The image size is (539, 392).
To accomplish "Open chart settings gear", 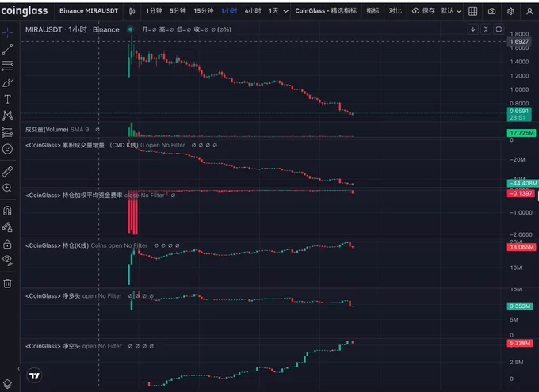I will point(510,11).
